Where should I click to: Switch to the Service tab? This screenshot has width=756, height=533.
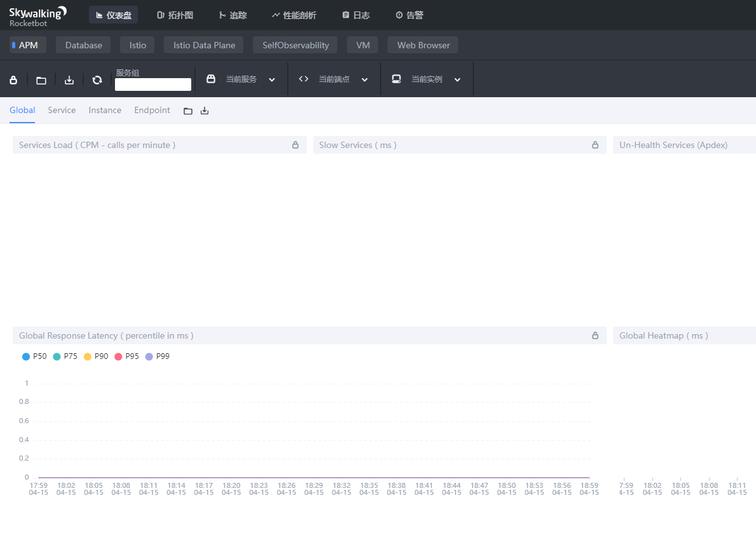[x=62, y=110]
